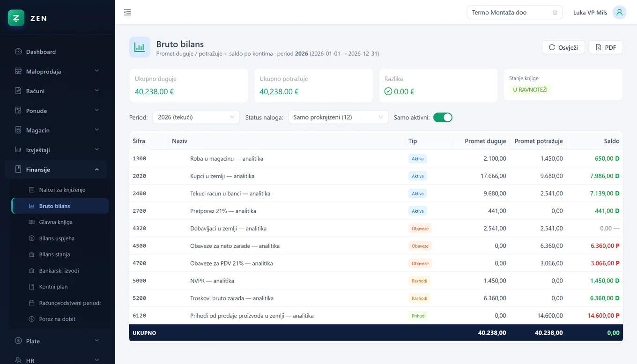Click the Dashboard gauge icon
The height and width of the screenshot is (364, 637).
(x=18, y=52)
